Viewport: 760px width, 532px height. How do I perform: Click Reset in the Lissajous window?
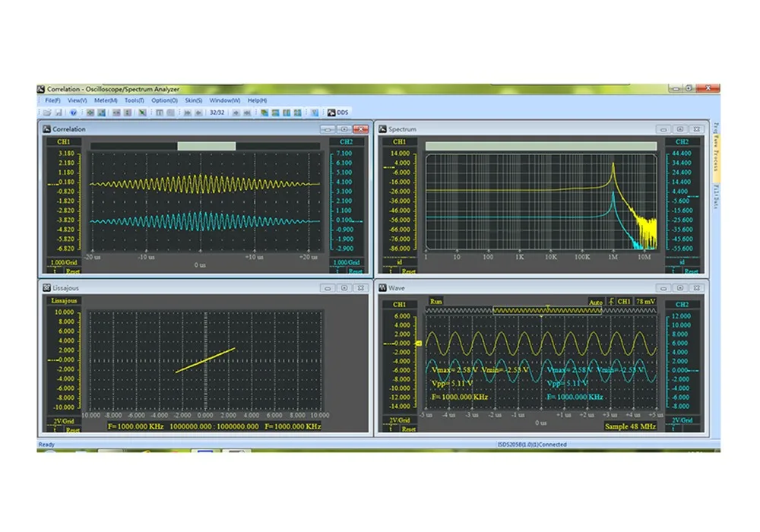[x=72, y=429]
